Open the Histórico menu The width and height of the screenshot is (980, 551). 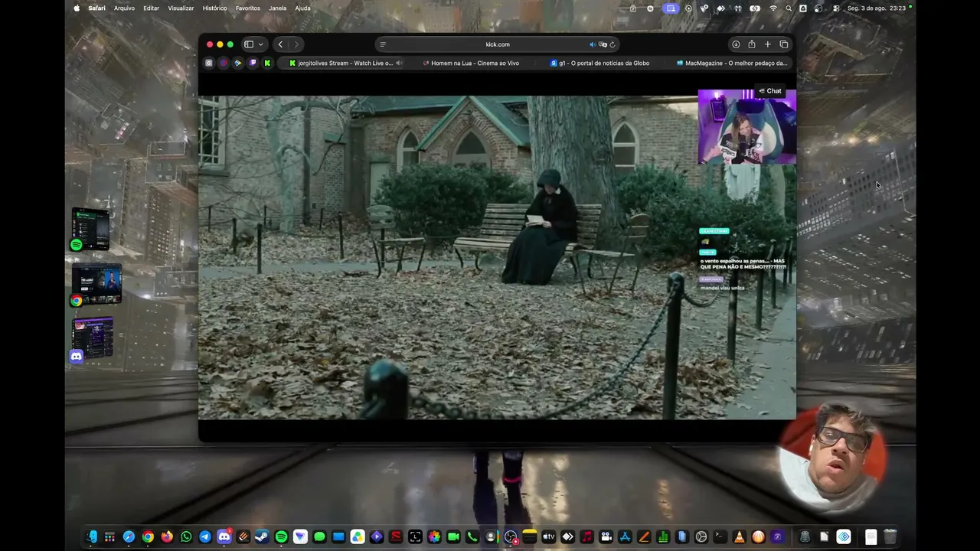(x=214, y=8)
